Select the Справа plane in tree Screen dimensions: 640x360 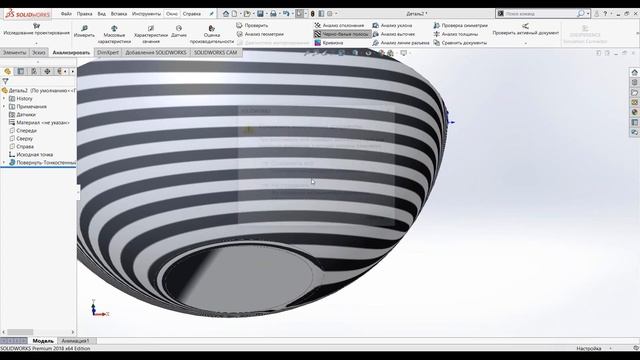point(21,147)
